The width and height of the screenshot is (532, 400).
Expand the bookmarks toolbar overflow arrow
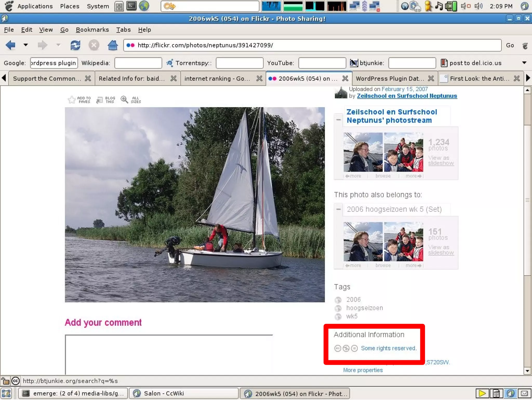click(x=524, y=63)
